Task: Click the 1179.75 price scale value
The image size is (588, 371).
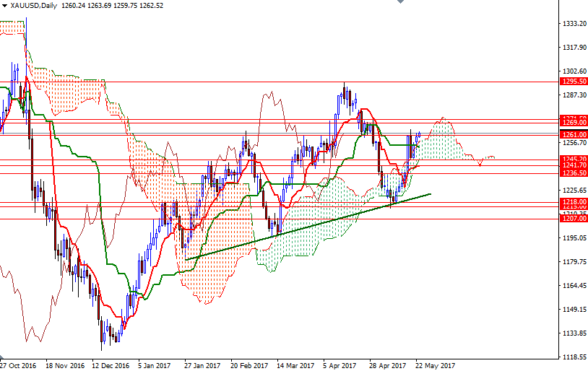Action: tap(574, 262)
